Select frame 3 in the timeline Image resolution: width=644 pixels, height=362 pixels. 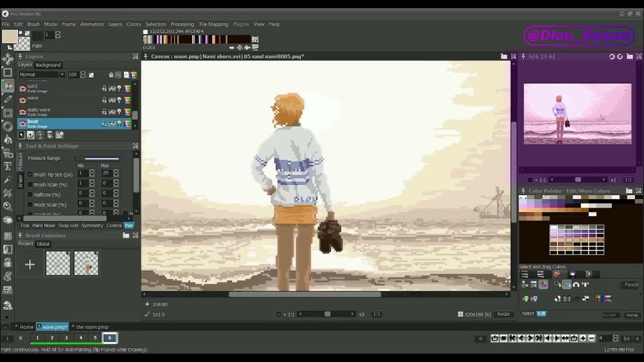[66, 338]
